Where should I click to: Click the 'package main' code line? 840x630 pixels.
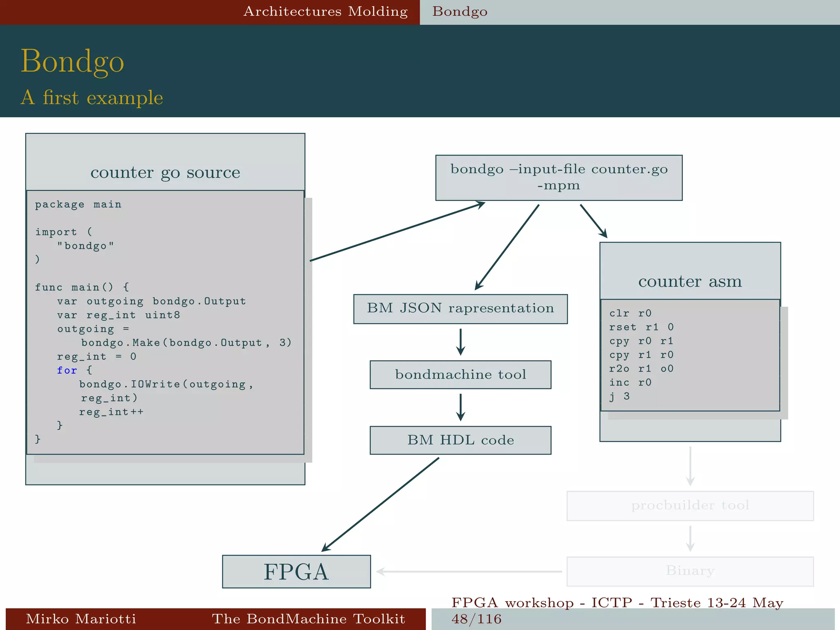[78, 204]
